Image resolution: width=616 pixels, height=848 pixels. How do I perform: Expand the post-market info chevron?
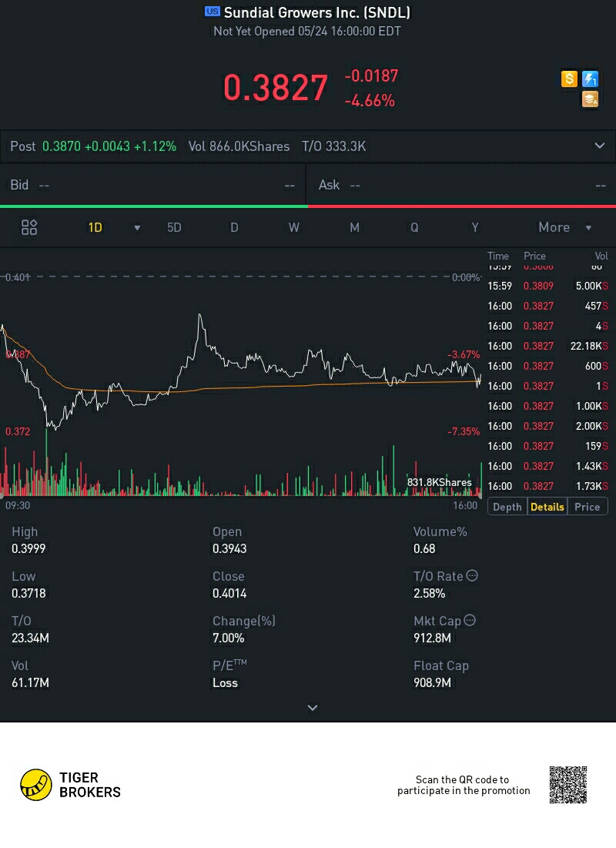[x=600, y=146]
